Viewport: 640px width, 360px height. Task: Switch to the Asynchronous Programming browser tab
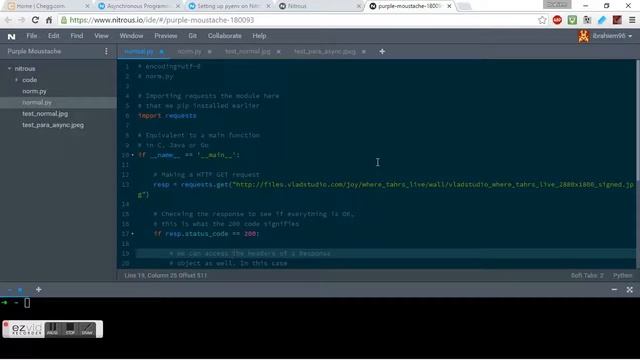(x=139, y=6)
